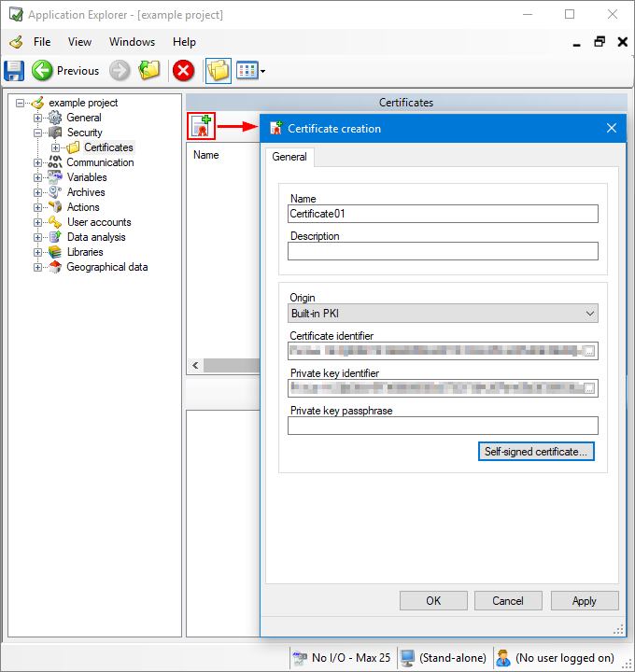Click the Save floppy disk icon

(15, 70)
